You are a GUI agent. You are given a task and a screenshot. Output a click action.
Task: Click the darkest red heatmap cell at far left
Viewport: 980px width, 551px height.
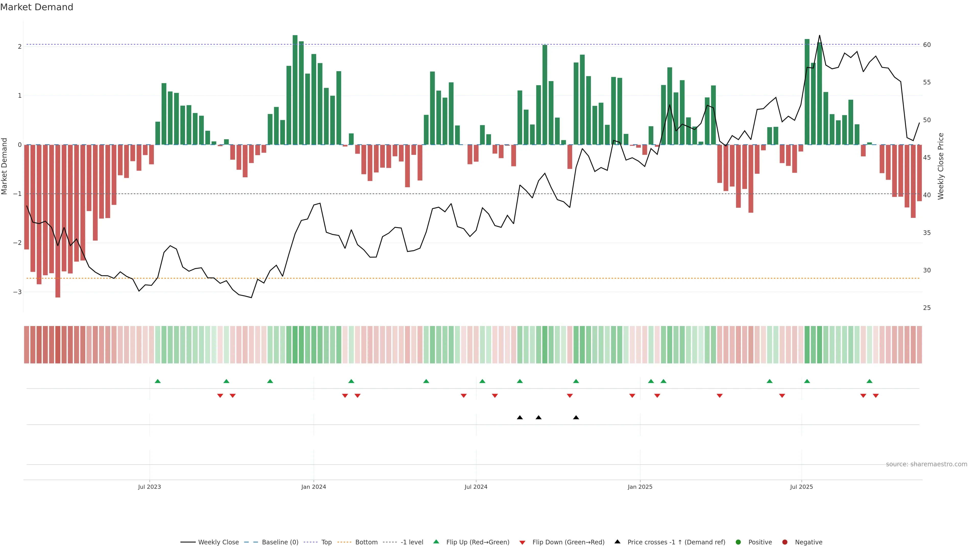point(58,345)
